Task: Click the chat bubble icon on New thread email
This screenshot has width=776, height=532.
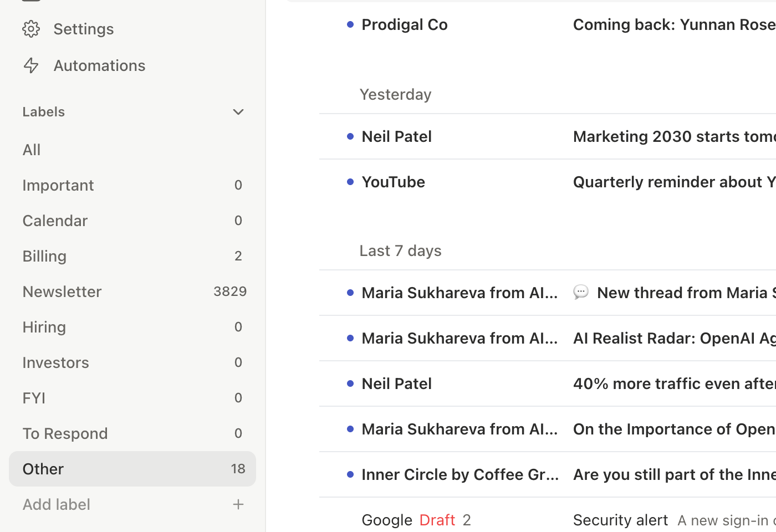Action: 580,292
